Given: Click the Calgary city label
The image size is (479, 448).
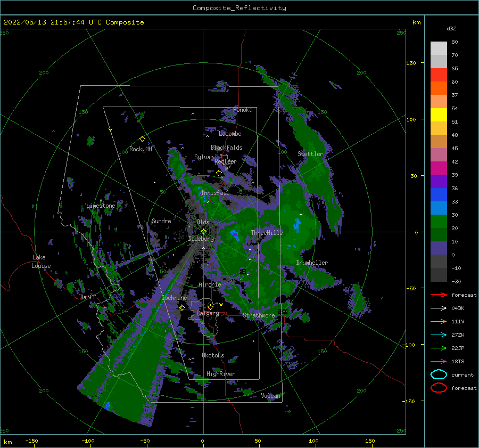Looking at the screenshot, I should (x=208, y=313).
